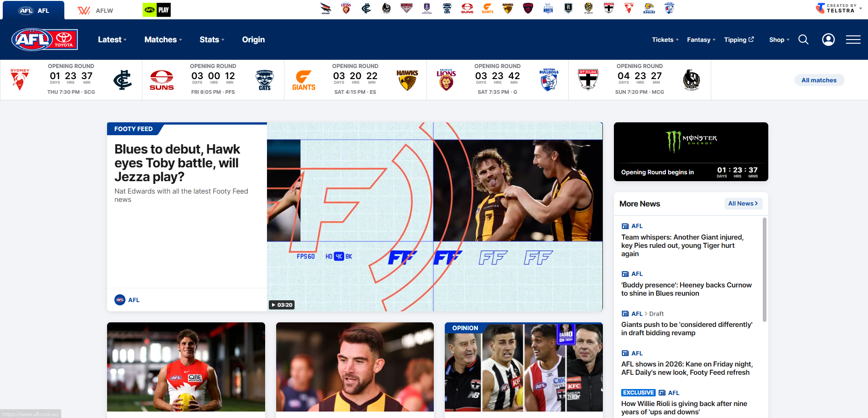Viewport: 868px width, 418px height.
Task: Open the Sydney player in QBE guernsey thumbnail
Action: 186,367
